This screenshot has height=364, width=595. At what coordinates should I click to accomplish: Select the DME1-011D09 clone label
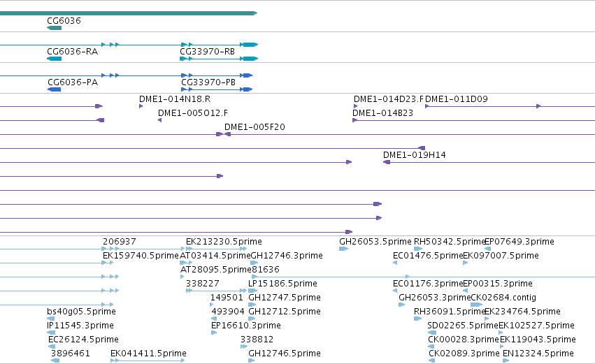pos(457,99)
